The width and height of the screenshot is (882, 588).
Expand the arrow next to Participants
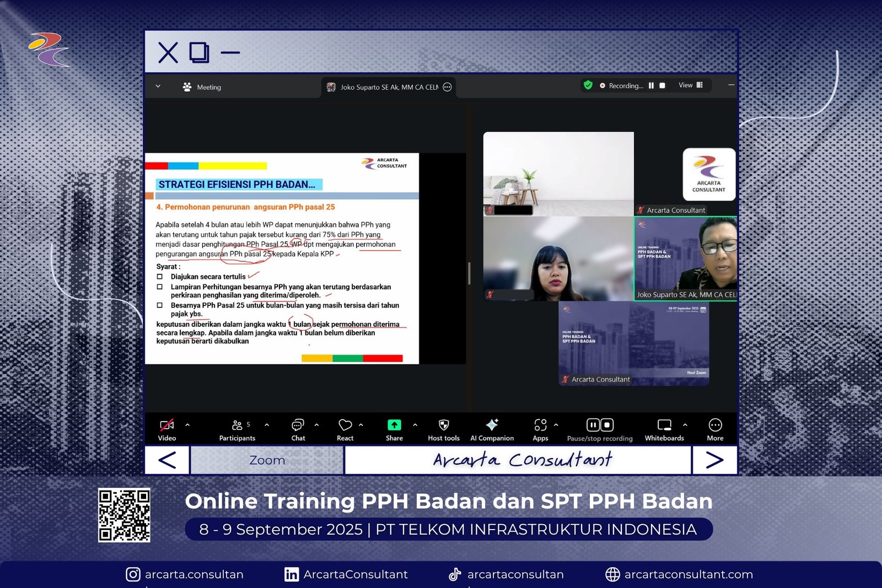click(x=267, y=425)
